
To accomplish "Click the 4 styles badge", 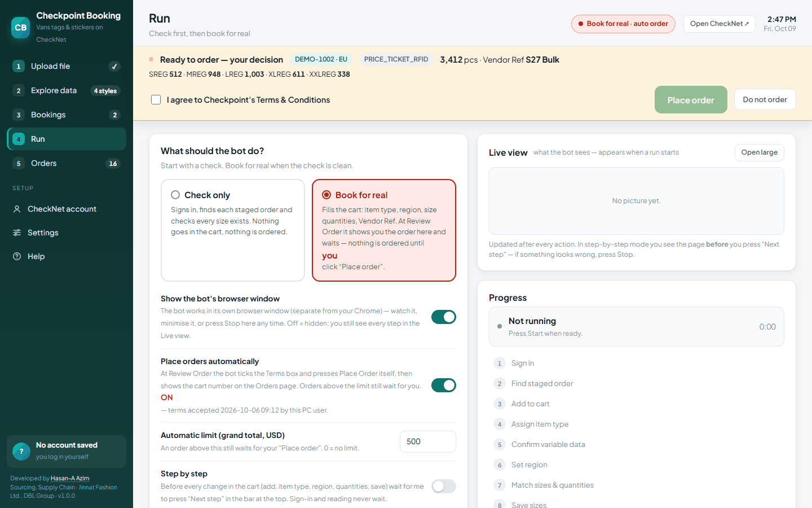I will pos(105,91).
